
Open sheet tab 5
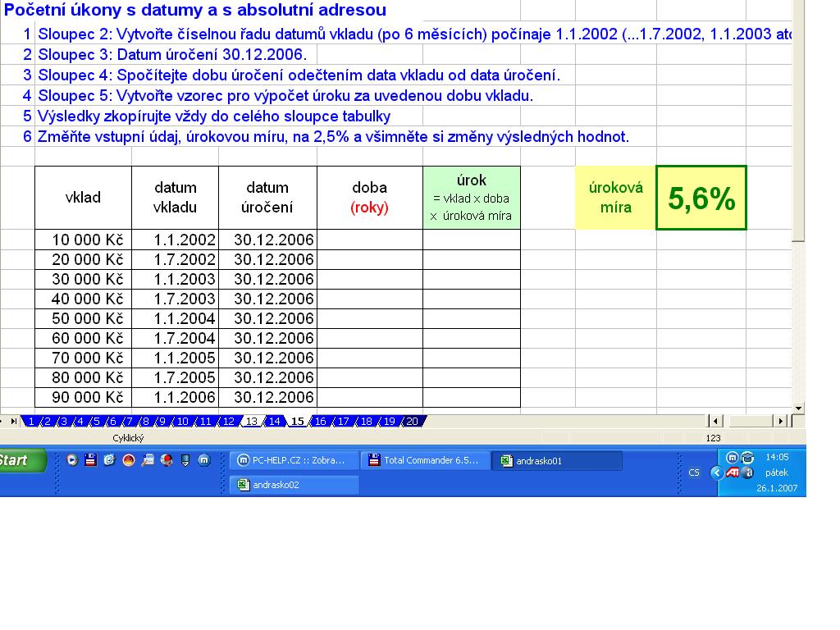point(97,421)
